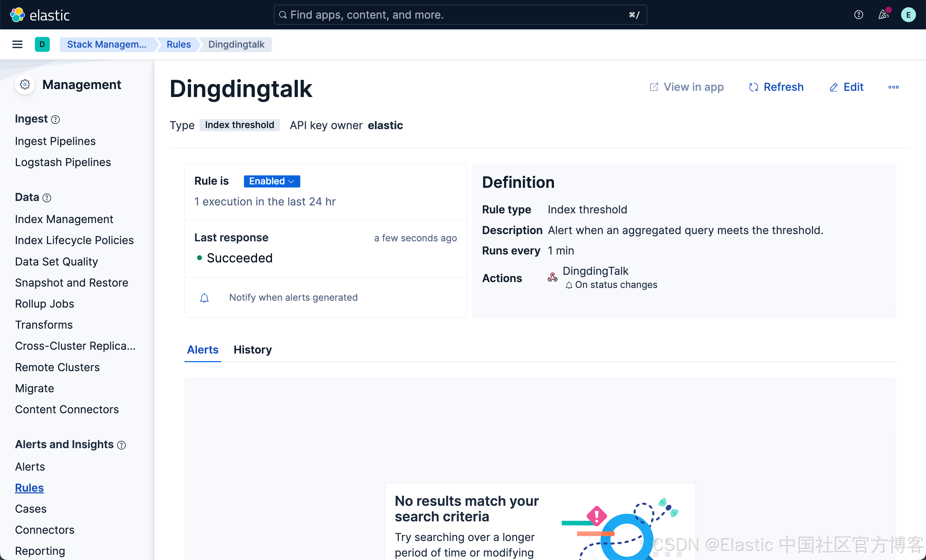Click the Index threshold type badge
Image resolution: width=926 pixels, height=560 pixels.
pos(239,125)
